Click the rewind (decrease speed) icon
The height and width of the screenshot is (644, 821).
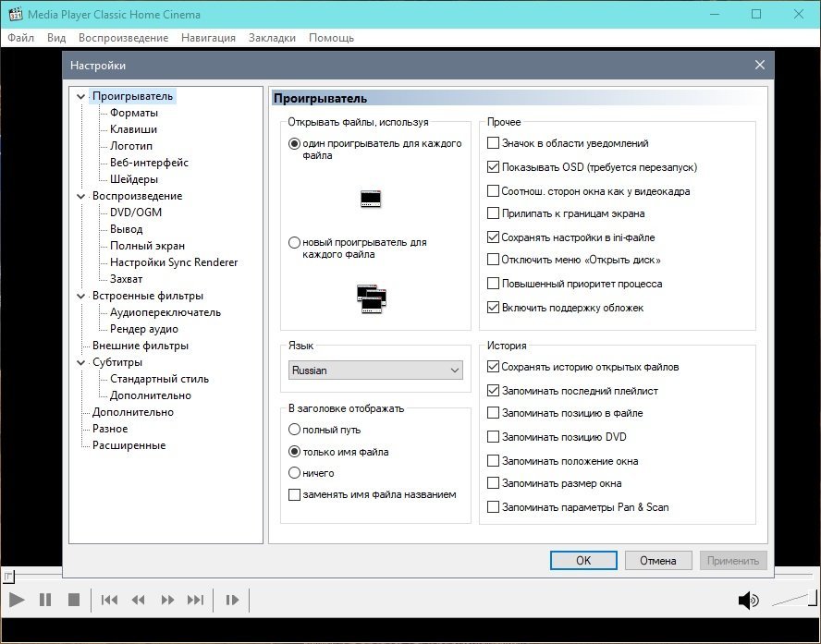click(x=139, y=601)
